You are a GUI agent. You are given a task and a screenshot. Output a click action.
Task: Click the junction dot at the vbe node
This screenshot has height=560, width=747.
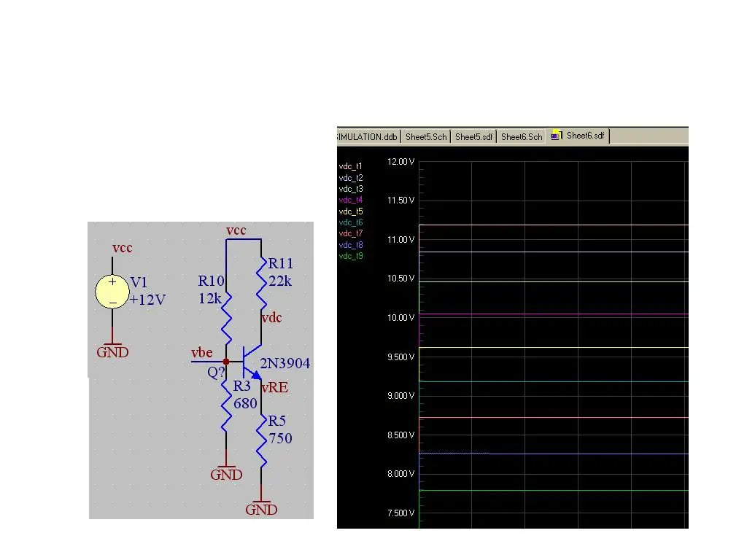pyautogui.click(x=226, y=362)
